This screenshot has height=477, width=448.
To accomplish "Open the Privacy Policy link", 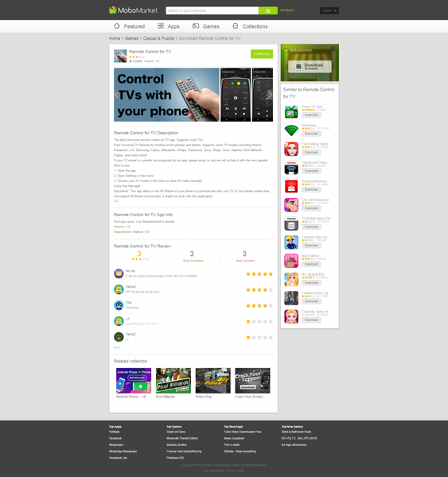I will [x=236, y=471].
